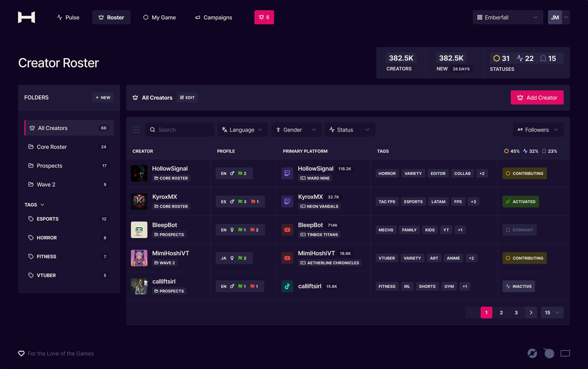Screen dimensions: 588x369
Task: Click KyroxMX's ACTIVATED status badge
Action: pos(521,202)
